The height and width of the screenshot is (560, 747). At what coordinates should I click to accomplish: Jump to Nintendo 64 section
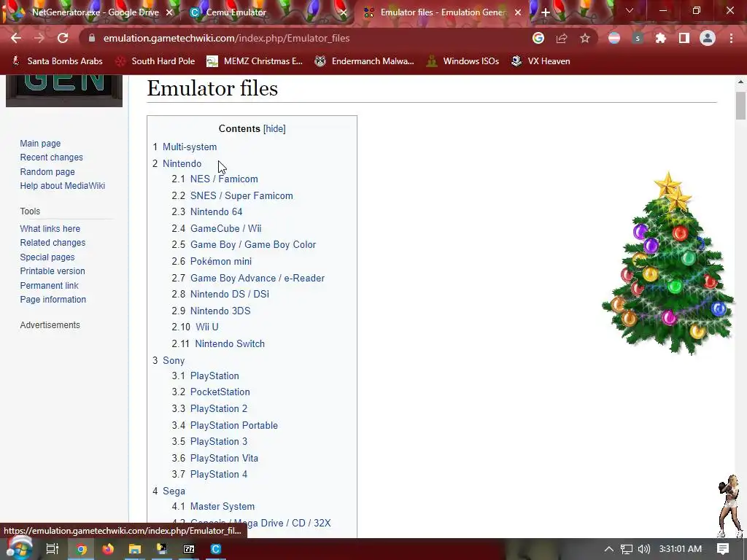(x=216, y=211)
